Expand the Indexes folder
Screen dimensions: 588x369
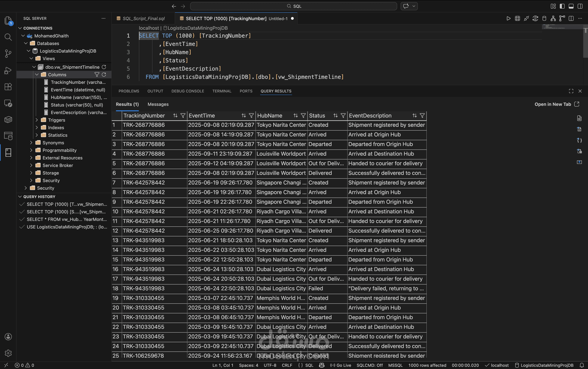click(x=37, y=128)
